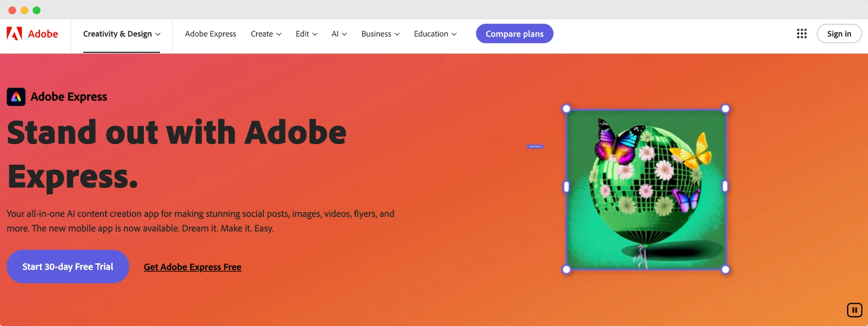The image size is (868, 326).
Task: Close the window with red button
Action: pos(12,10)
